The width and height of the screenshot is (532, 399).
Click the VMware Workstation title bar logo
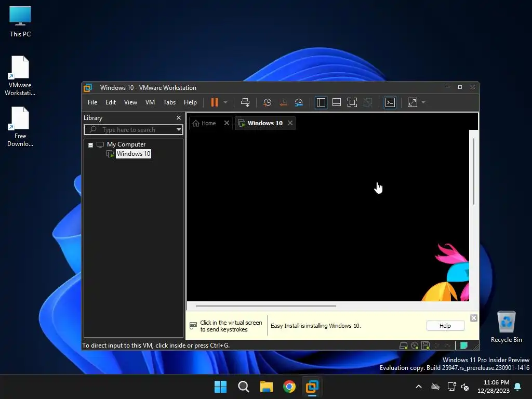click(x=88, y=88)
